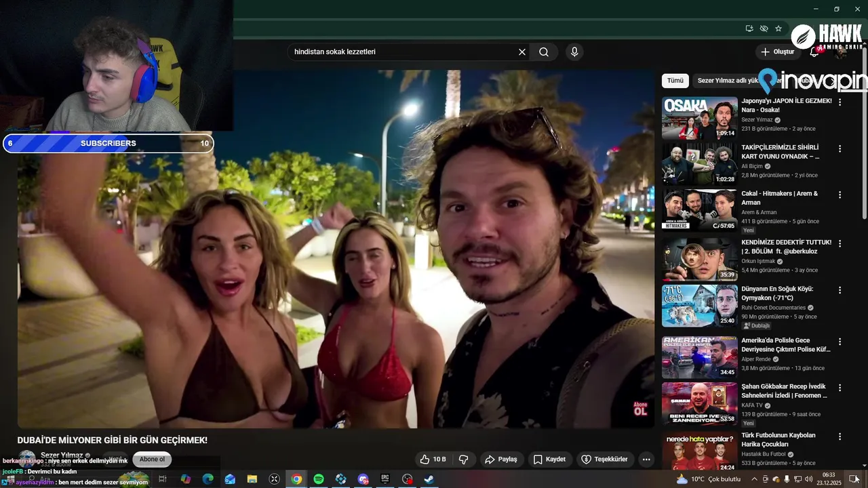This screenshot has width=868, height=488.
Task: Open options menu for KENDİMİZE DEDEKTİF TUTTUK video
Action: coord(840,243)
